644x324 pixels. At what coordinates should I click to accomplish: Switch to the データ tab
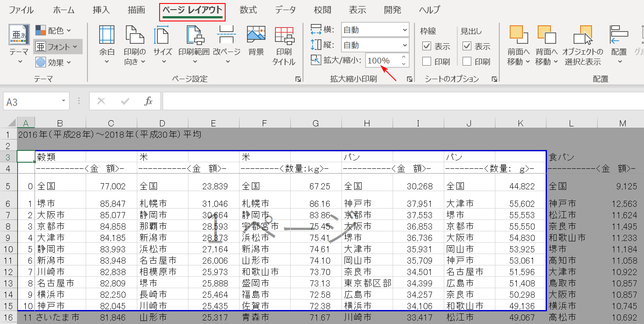(x=285, y=10)
